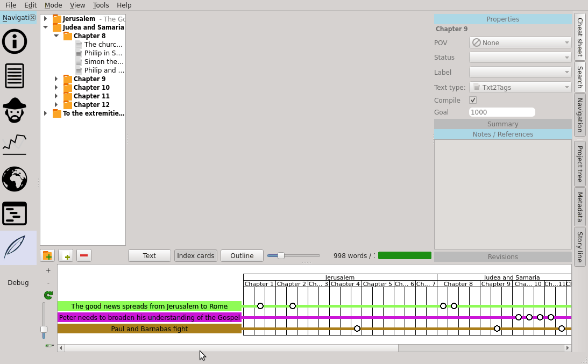Click the Jerusalem folder icon
Viewport: 588px width, 364px height.
(x=57, y=19)
